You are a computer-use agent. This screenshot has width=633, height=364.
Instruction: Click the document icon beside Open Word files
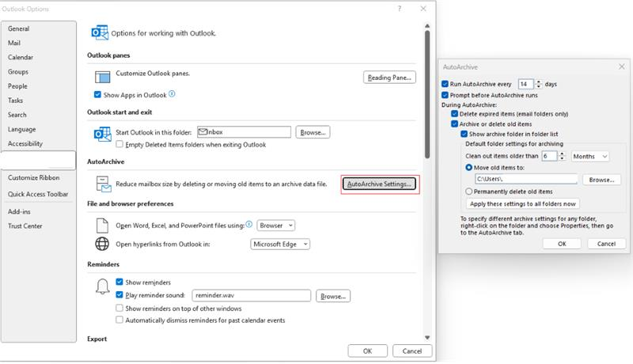(x=102, y=226)
